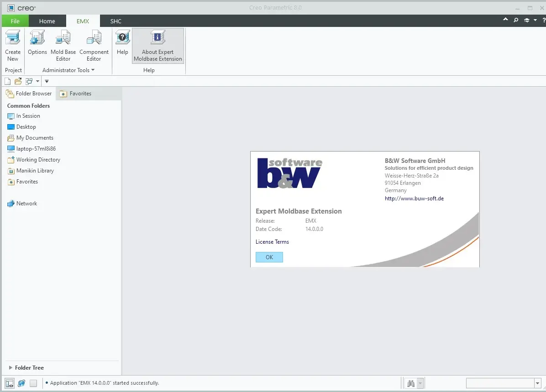This screenshot has height=392, width=546.
Task: Open the dropdown next to binoculars icon
Action: [420, 384]
